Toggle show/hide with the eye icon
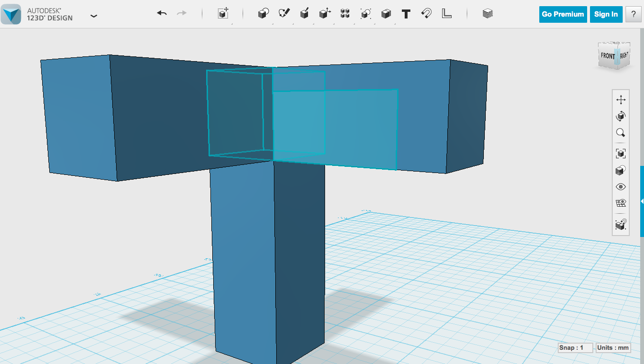Screen dimensions: 644x364 coord(621,187)
